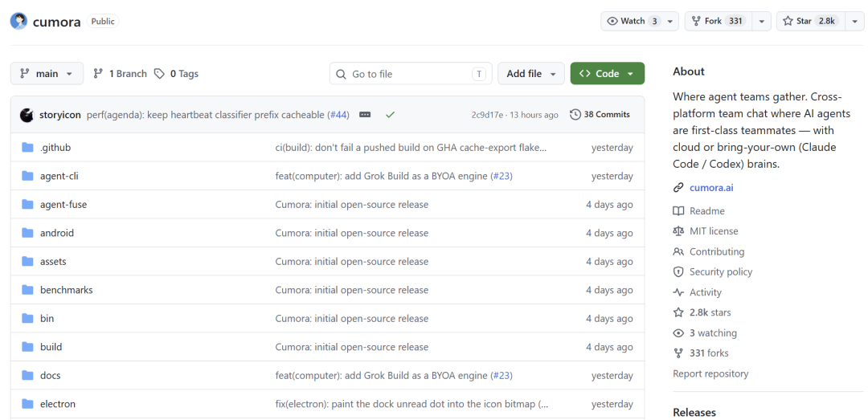This screenshot has height=420, width=868.
Task: Click the benchmarks folder icon
Action: coord(27,290)
